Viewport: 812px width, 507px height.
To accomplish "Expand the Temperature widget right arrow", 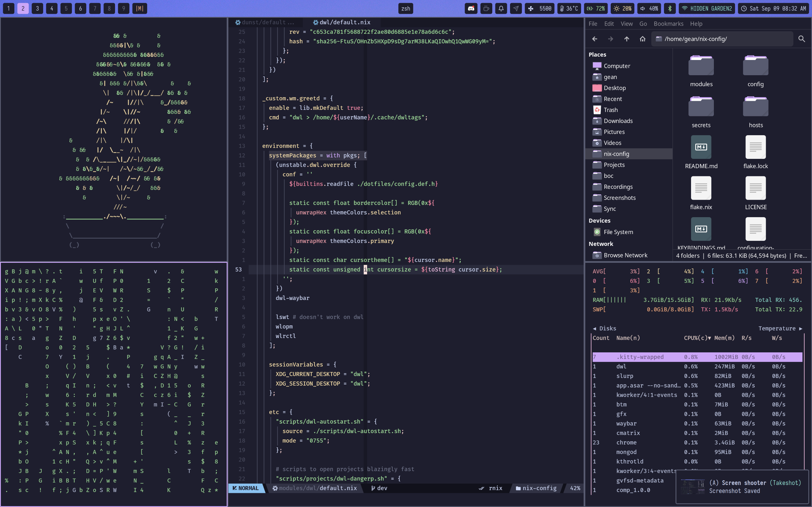I will [801, 328].
